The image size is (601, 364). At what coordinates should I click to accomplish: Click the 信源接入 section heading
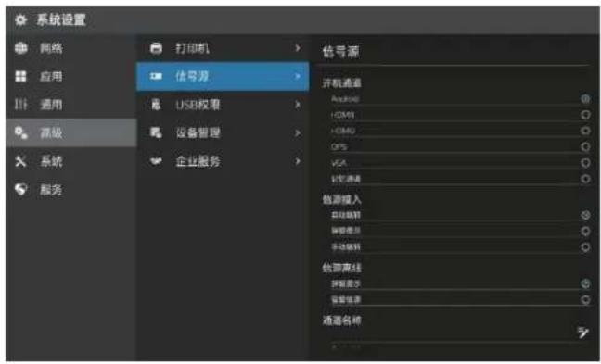pos(341,199)
